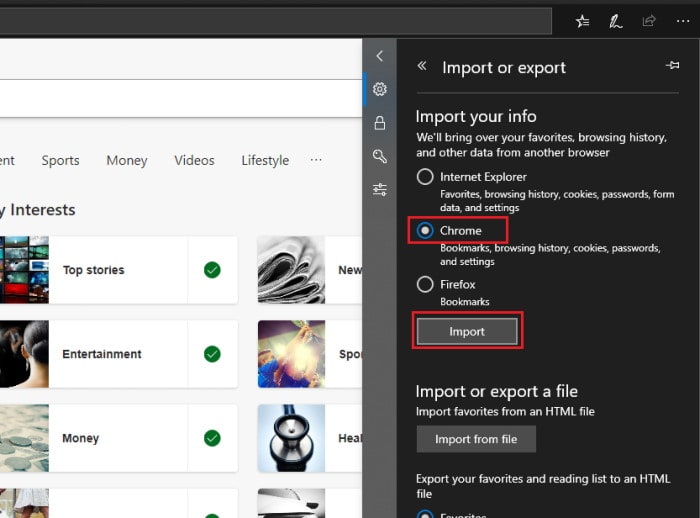Show more news categories with the ellipsis

(316, 160)
